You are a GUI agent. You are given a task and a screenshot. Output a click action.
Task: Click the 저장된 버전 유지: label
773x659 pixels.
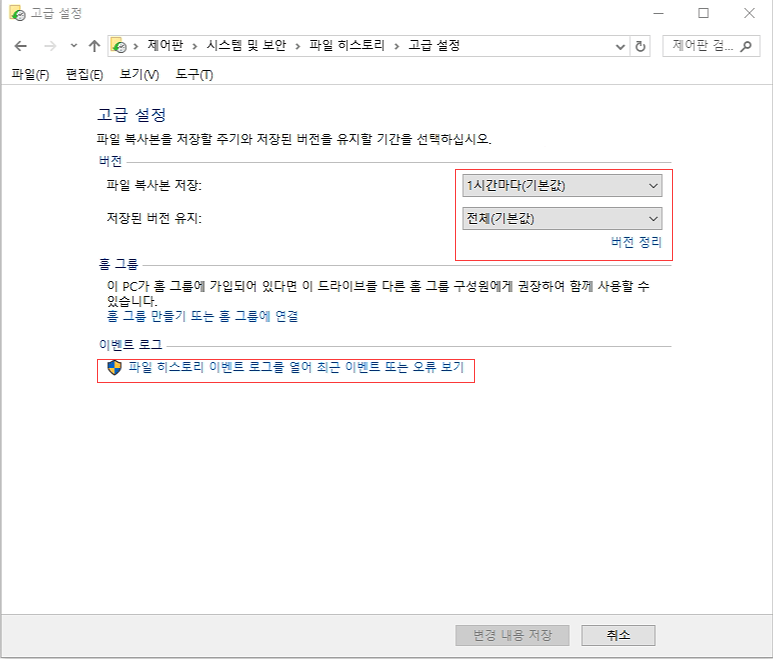coord(154,218)
